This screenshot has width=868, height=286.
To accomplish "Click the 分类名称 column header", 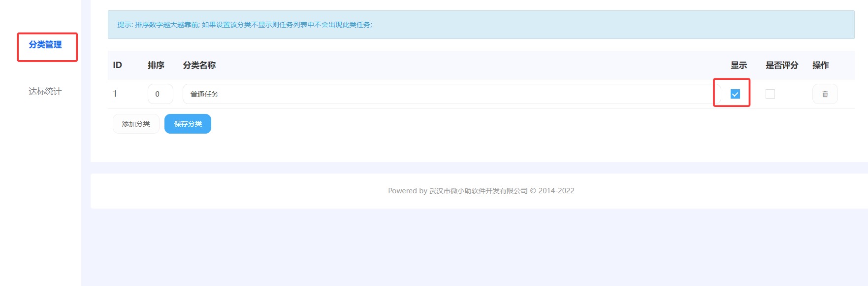I will 199,65.
